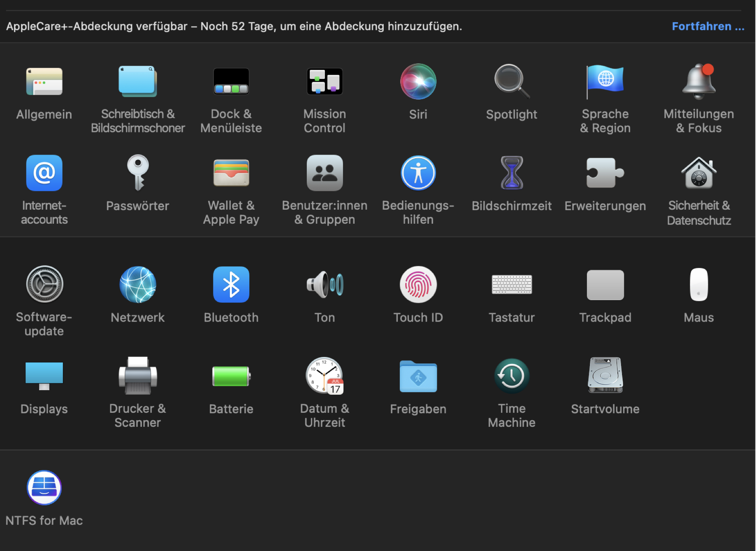Open Maus mouse settings

(x=699, y=284)
